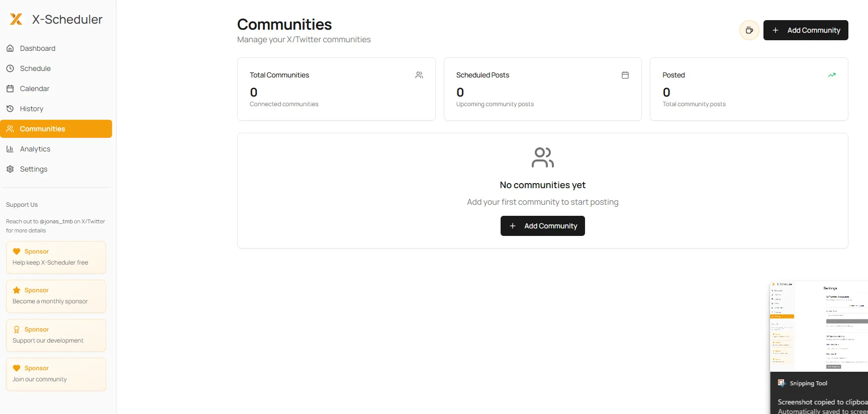This screenshot has height=414, width=868.
Task: Open the Schedule page from sidebar
Action: point(35,68)
